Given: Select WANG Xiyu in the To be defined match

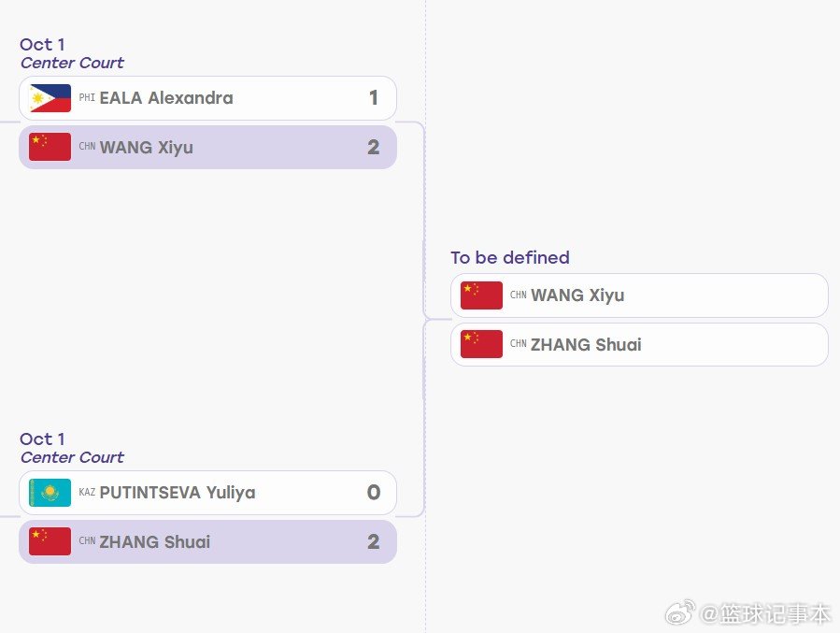Looking at the screenshot, I should 640,295.
